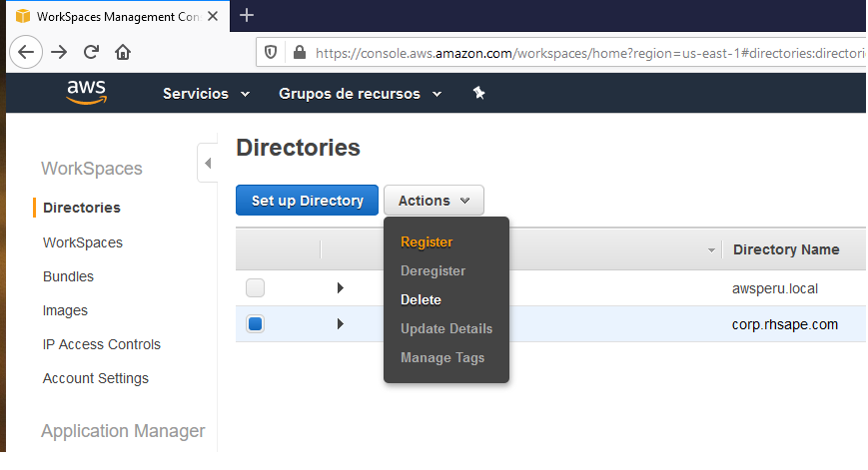Toggle the Actions dropdown button
Viewport: 868px width, 470px height.
pyautogui.click(x=434, y=201)
